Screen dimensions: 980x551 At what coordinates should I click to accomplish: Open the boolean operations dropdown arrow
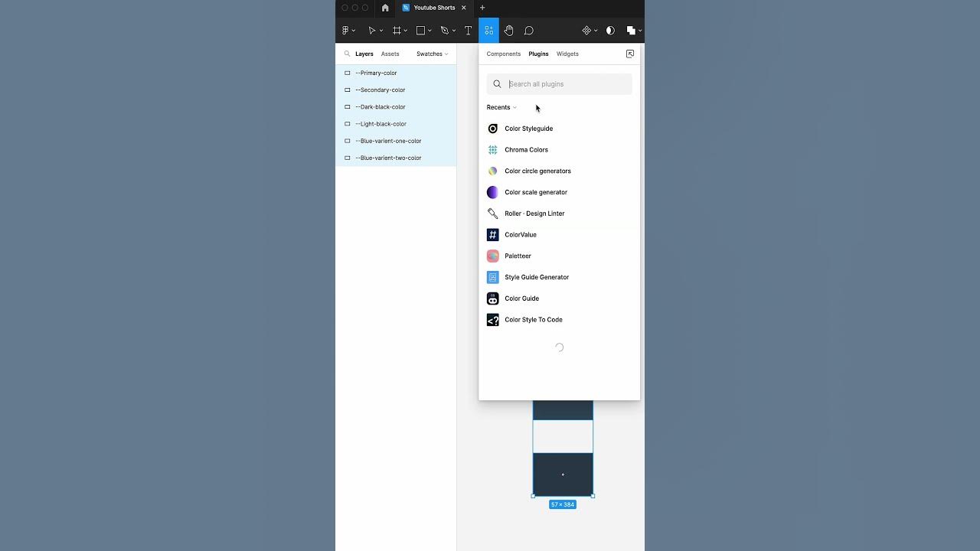[x=640, y=31]
